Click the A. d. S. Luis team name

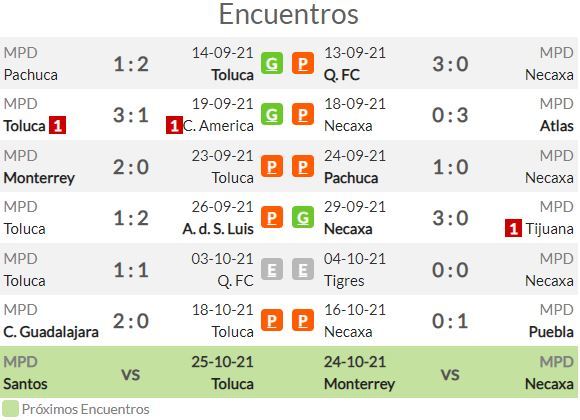218,229
